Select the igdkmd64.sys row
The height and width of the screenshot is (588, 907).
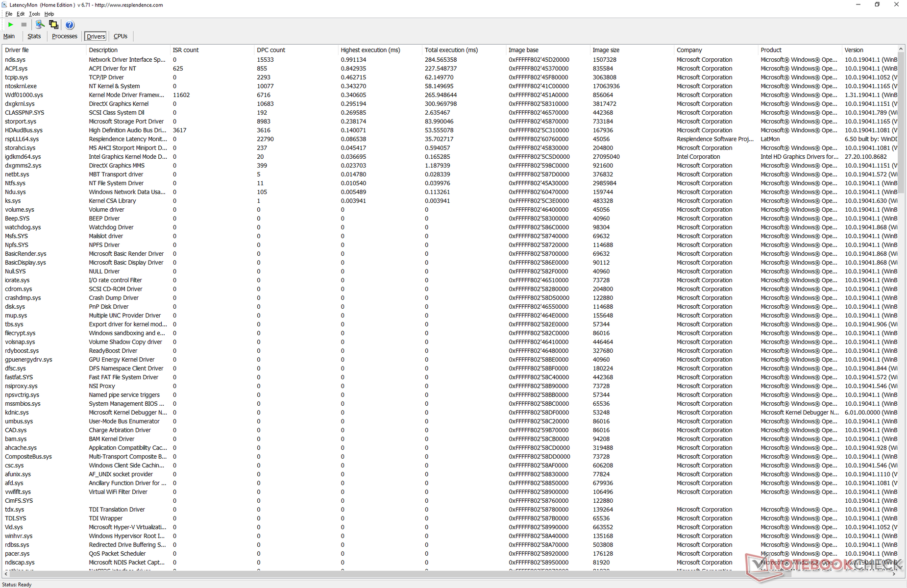click(450, 157)
